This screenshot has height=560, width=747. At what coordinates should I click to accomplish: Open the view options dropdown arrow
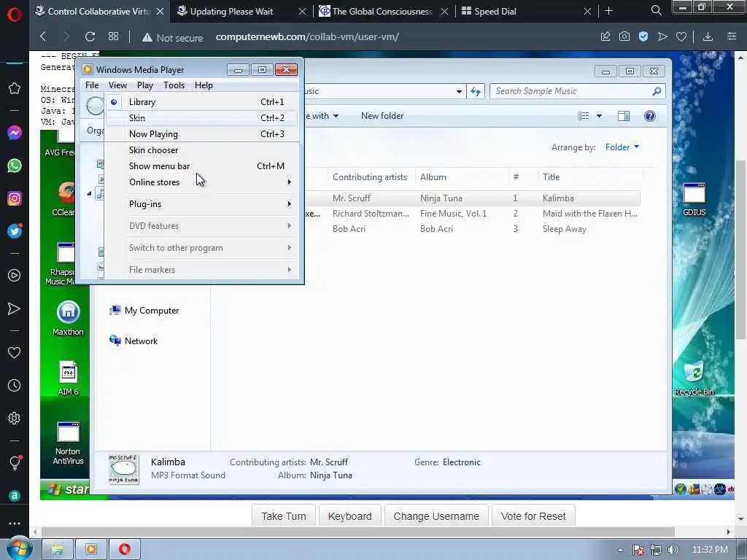coord(600,116)
